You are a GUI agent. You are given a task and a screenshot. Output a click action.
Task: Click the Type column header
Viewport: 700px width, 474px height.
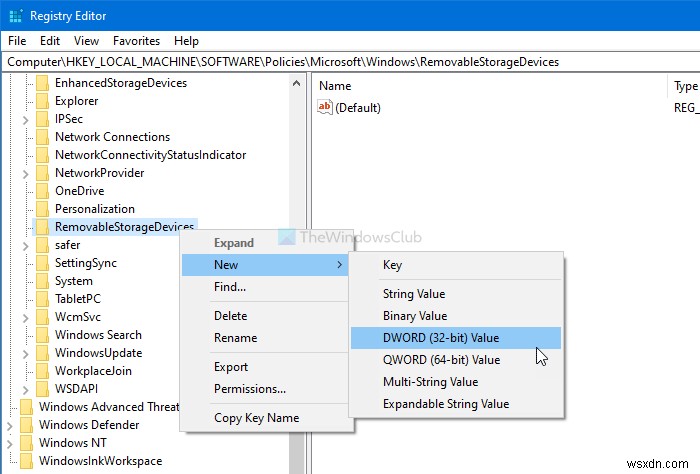point(685,86)
